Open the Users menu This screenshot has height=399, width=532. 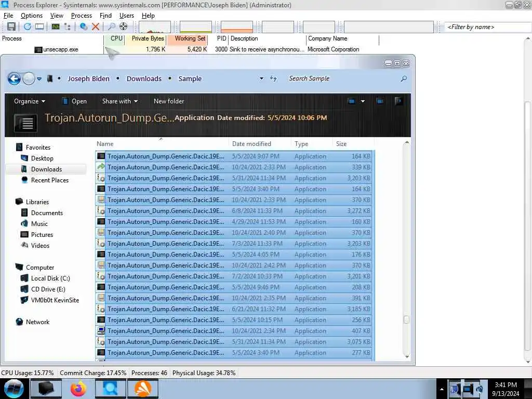pyautogui.click(x=127, y=16)
